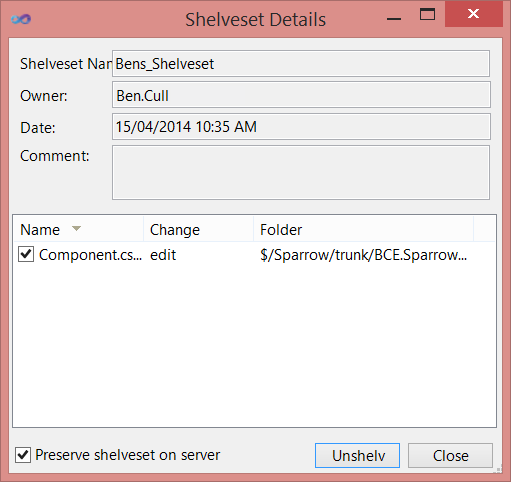Click the sort arrow next to Name

coord(76,229)
